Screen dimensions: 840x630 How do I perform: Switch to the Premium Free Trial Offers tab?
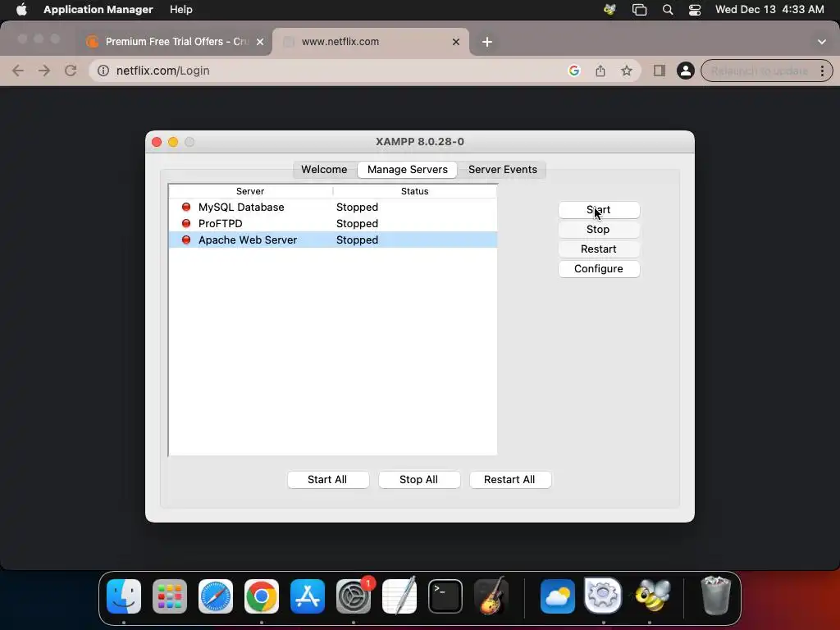pos(175,42)
